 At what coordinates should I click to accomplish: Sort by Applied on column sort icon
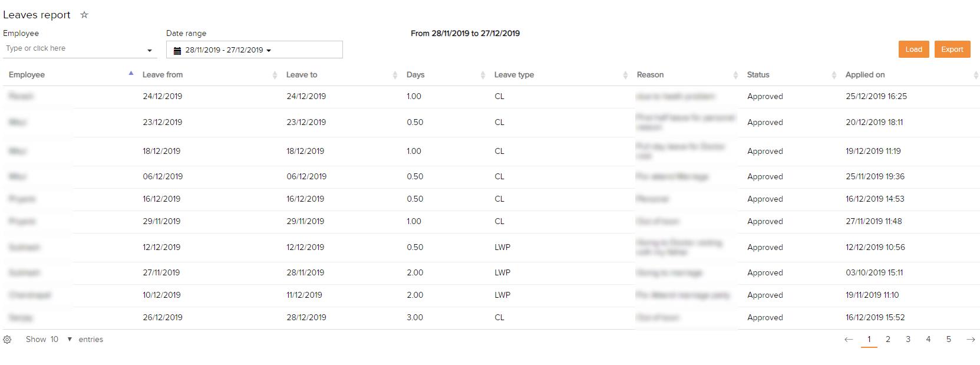tap(975, 75)
